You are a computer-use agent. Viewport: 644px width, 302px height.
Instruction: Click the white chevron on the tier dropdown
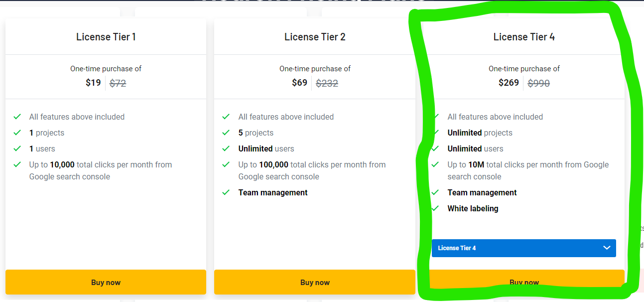tap(607, 248)
